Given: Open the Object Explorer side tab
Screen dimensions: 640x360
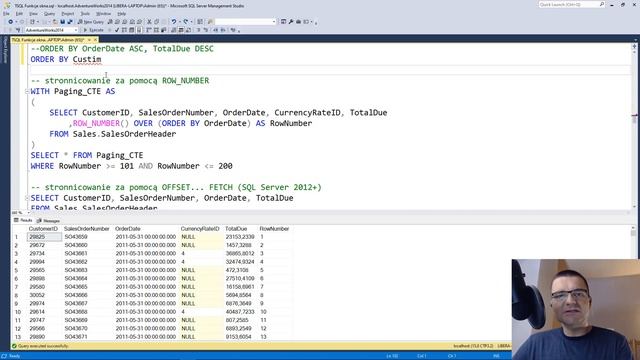Looking at the screenshot, I should [x=5, y=50].
